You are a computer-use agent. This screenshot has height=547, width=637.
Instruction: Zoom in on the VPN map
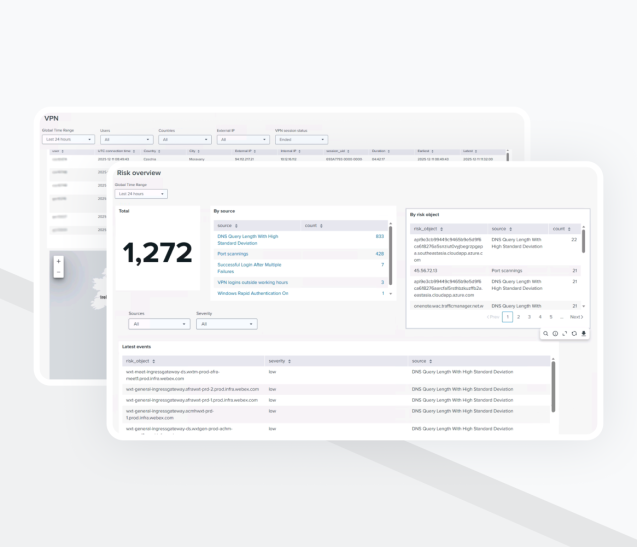58,261
